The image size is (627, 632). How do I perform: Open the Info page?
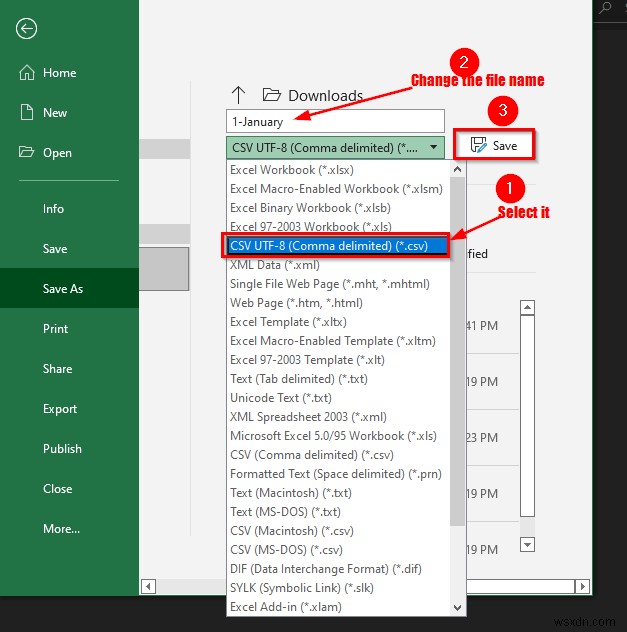point(53,209)
